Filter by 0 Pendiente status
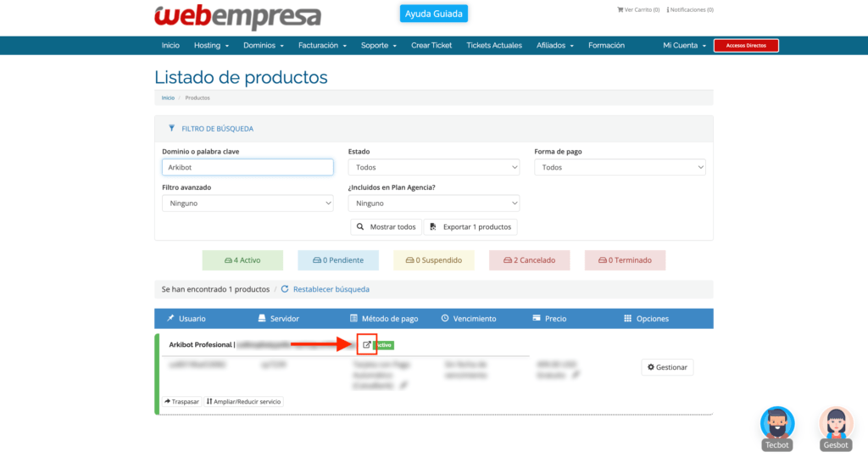868x463 pixels. [x=338, y=260]
